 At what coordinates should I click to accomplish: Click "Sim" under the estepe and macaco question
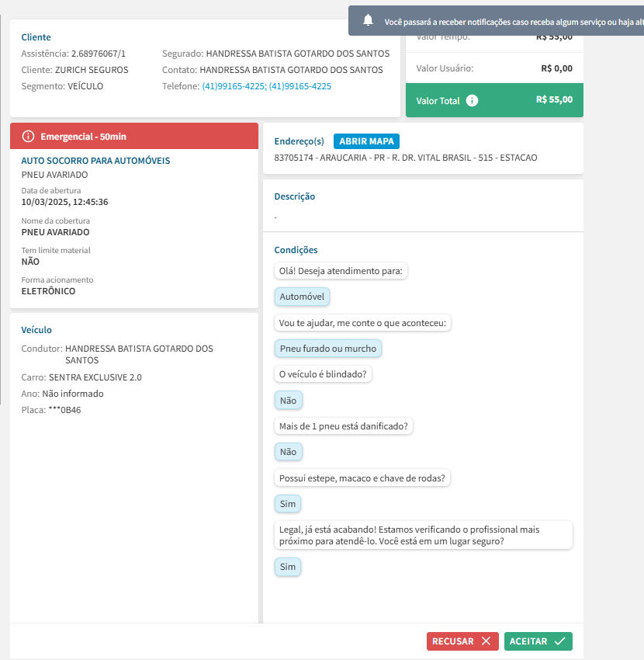[x=288, y=504]
